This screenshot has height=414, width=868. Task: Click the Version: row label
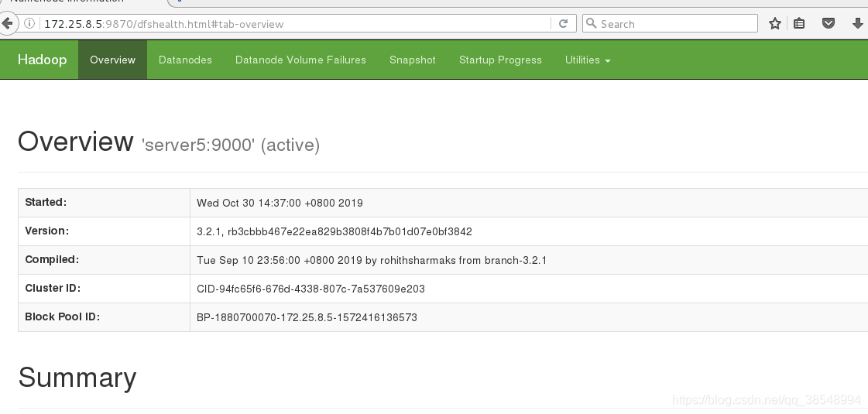point(47,231)
